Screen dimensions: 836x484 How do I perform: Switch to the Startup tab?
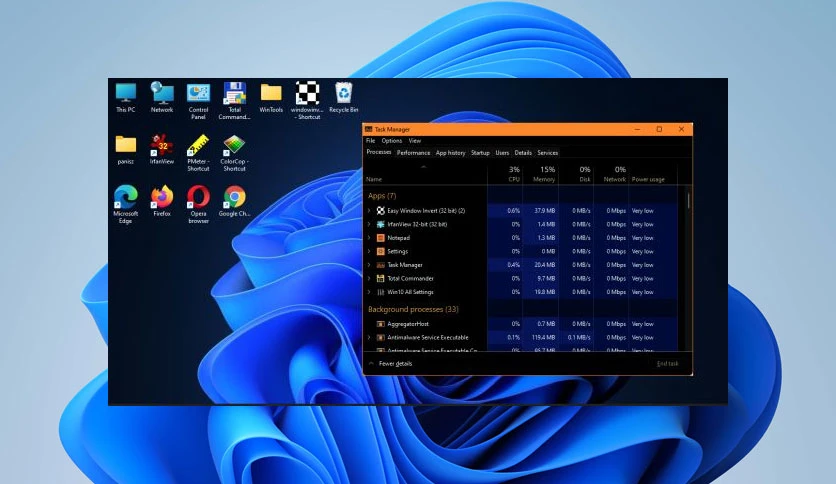[480, 152]
